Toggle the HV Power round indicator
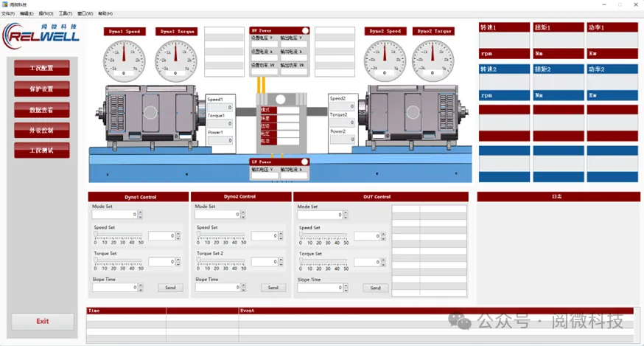The image size is (644, 346). tap(305, 31)
